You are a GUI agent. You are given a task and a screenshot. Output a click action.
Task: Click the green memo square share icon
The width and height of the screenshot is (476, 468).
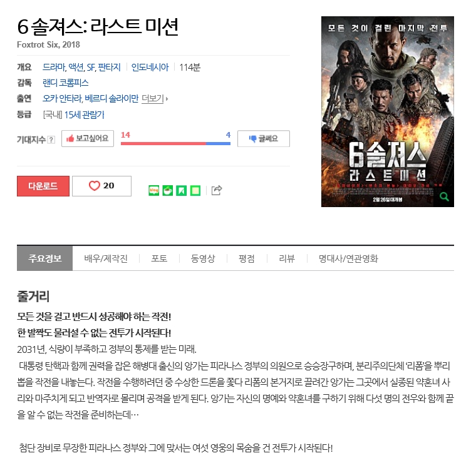tap(195, 190)
